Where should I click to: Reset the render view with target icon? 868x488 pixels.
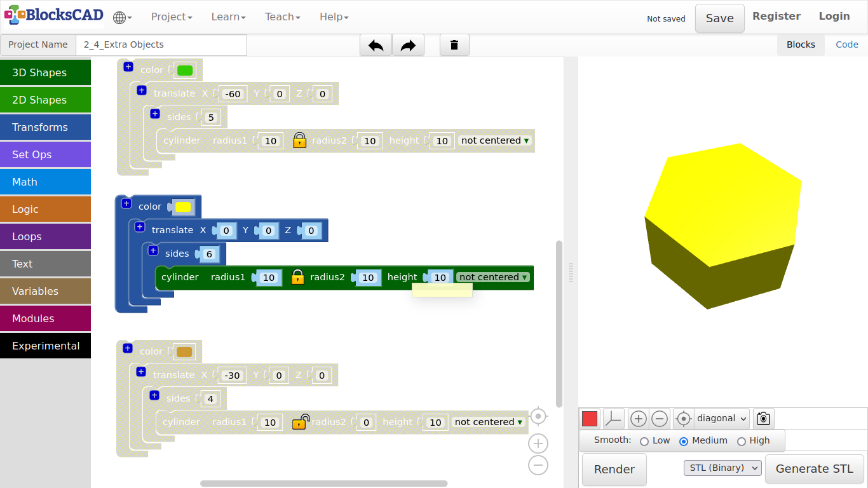click(x=683, y=419)
